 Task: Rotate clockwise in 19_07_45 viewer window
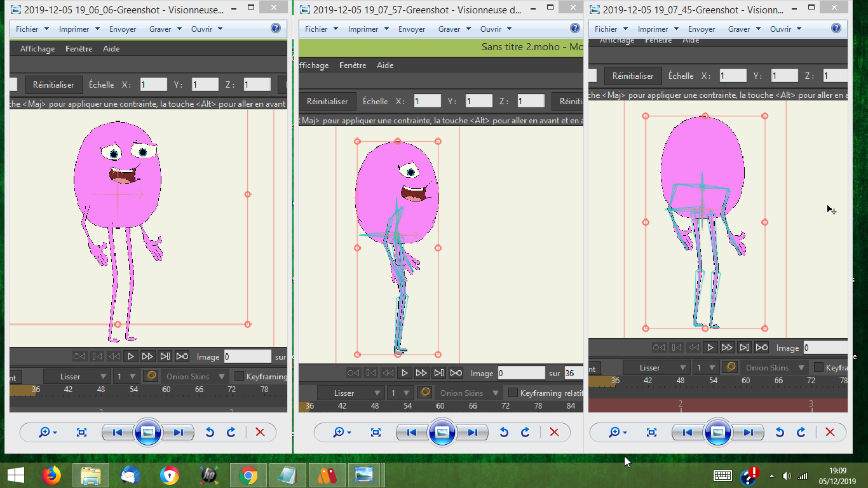pyautogui.click(x=801, y=433)
